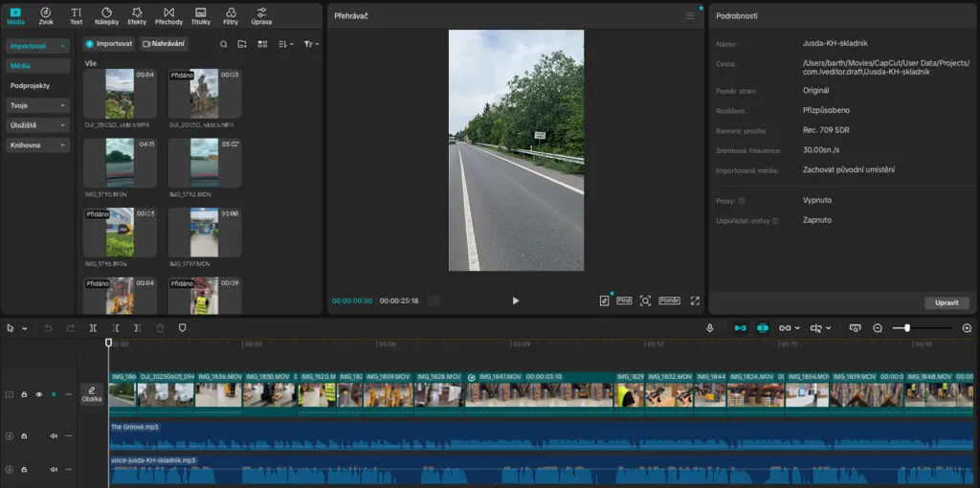Mute The Groove.mp3 audio track

click(x=54, y=436)
